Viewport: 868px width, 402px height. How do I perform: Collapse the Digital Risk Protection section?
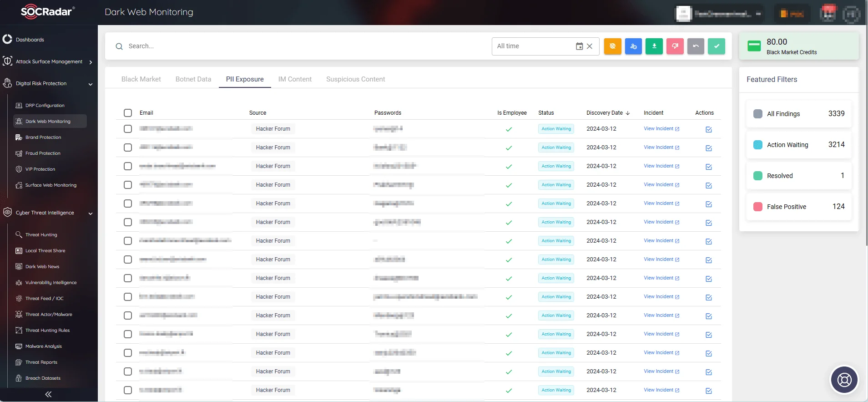coord(91,84)
